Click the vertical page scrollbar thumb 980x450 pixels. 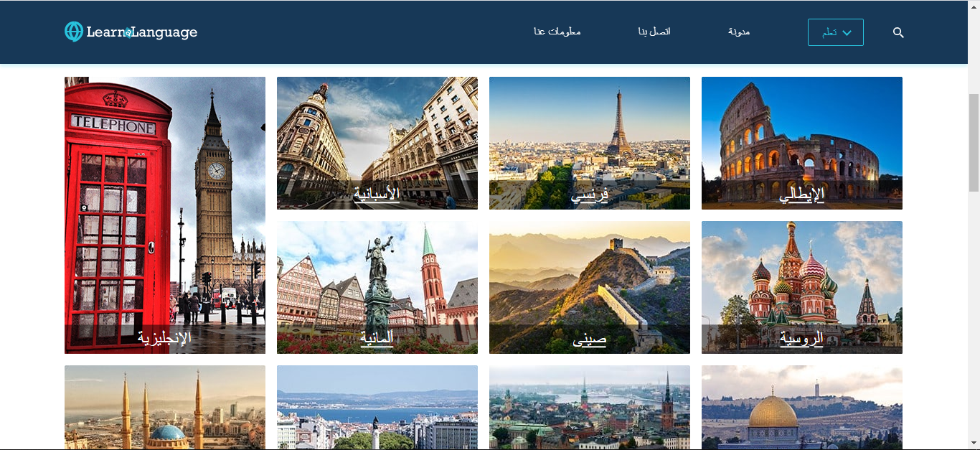974,142
